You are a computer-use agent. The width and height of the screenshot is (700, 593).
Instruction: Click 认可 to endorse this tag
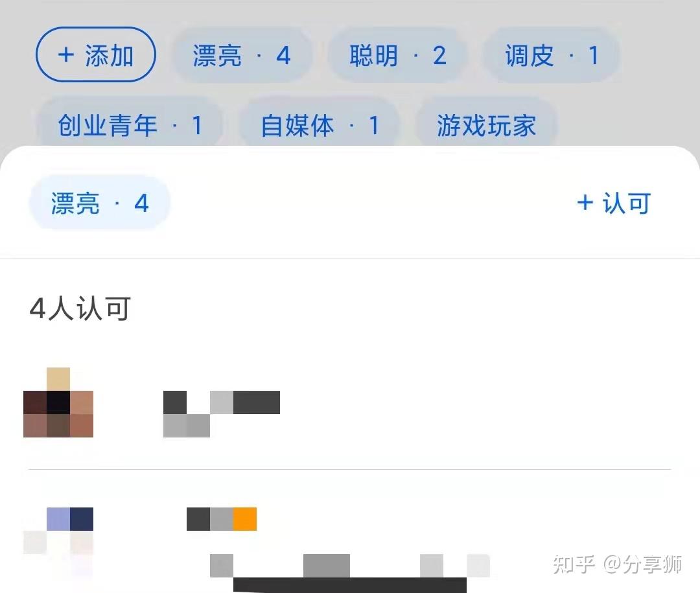pos(614,203)
